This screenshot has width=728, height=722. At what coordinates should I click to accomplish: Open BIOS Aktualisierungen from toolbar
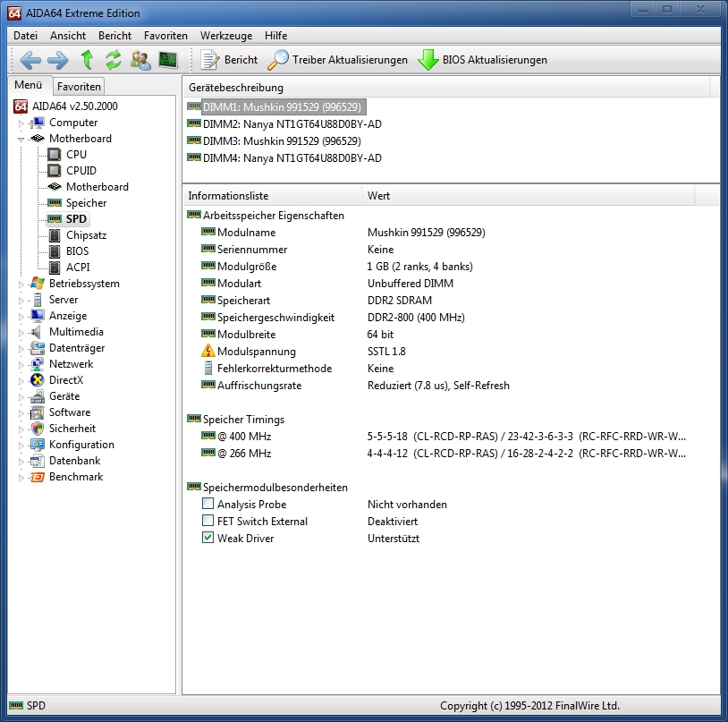(482, 60)
